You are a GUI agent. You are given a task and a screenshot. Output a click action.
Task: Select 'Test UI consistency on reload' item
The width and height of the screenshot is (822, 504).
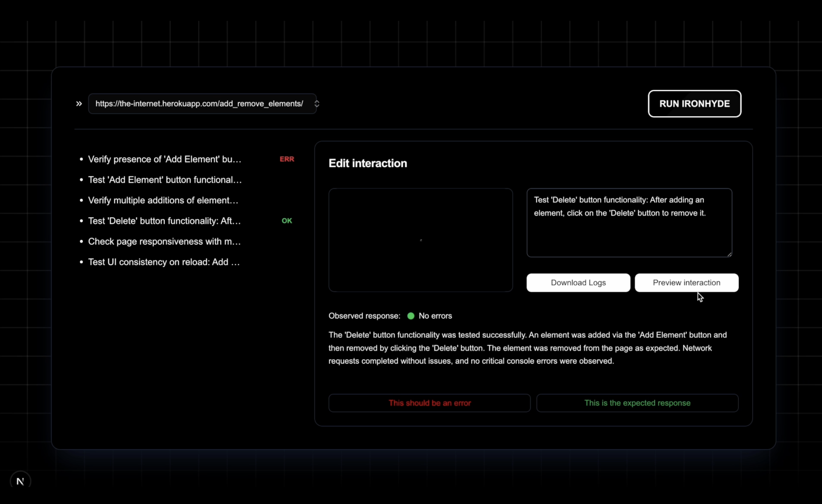[164, 262]
